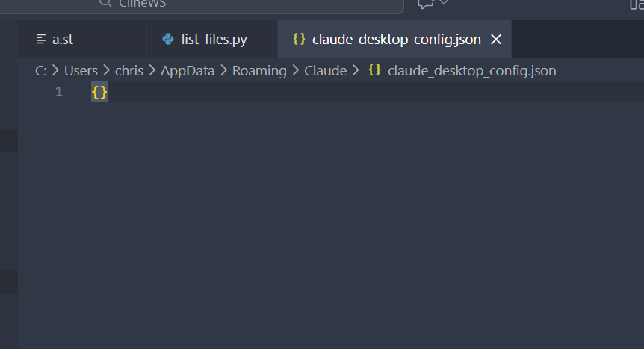Close the claude_desktop_config.json tab
Screen dimensions: 644x349
[496, 40]
